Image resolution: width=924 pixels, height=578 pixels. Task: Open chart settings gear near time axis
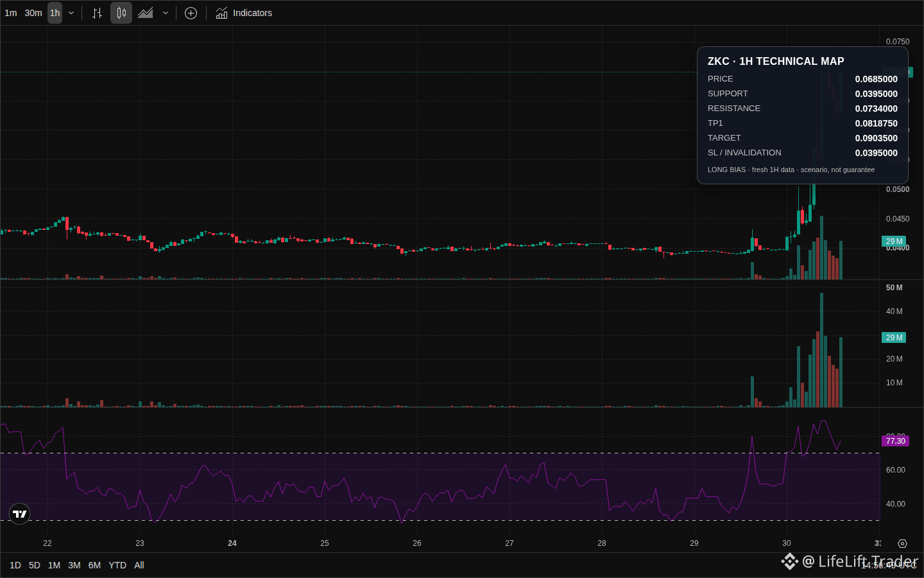click(902, 543)
